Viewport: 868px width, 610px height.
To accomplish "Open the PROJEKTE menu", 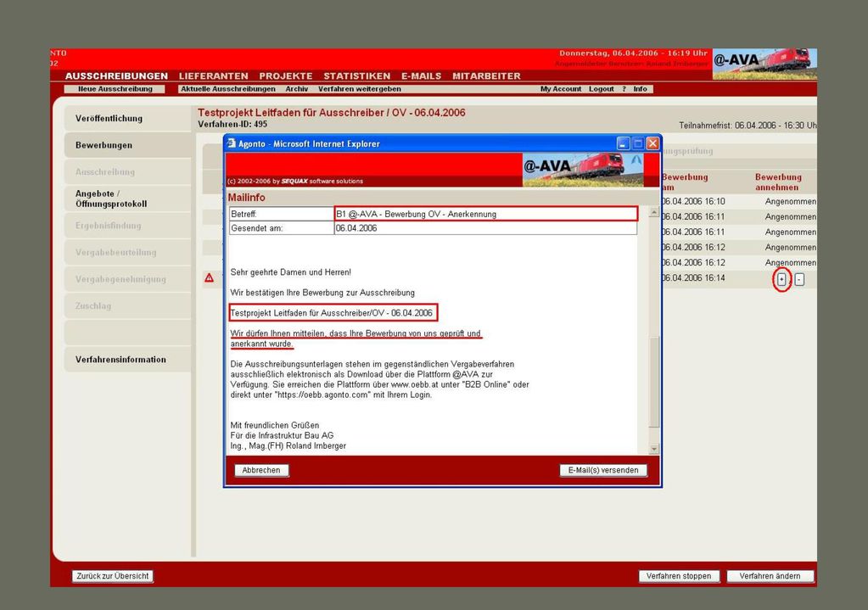I will pyautogui.click(x=286, y=76).
